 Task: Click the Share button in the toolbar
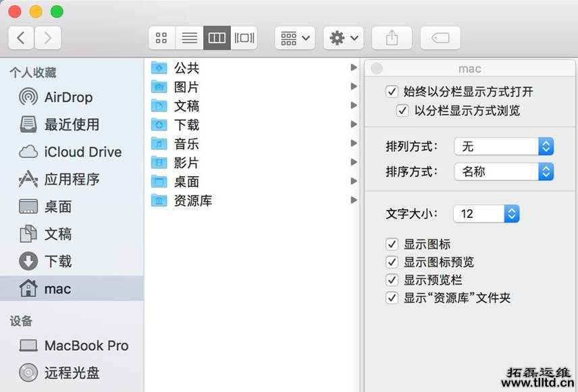pos(391,38)
